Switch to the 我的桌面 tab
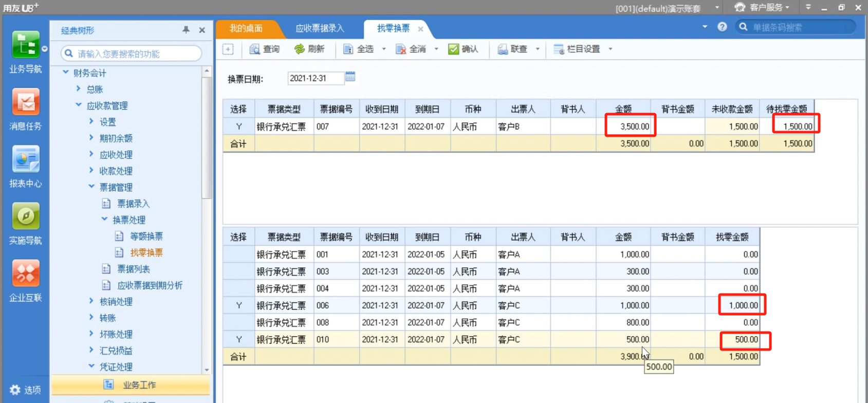868x403 pixels. [246, 28]
